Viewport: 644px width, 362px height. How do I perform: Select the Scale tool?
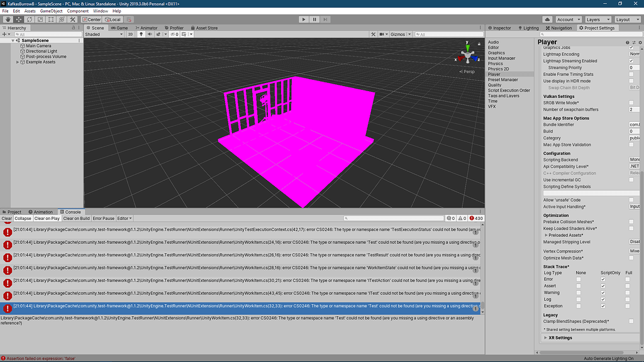pyautogui.click(x=40, y=20)
